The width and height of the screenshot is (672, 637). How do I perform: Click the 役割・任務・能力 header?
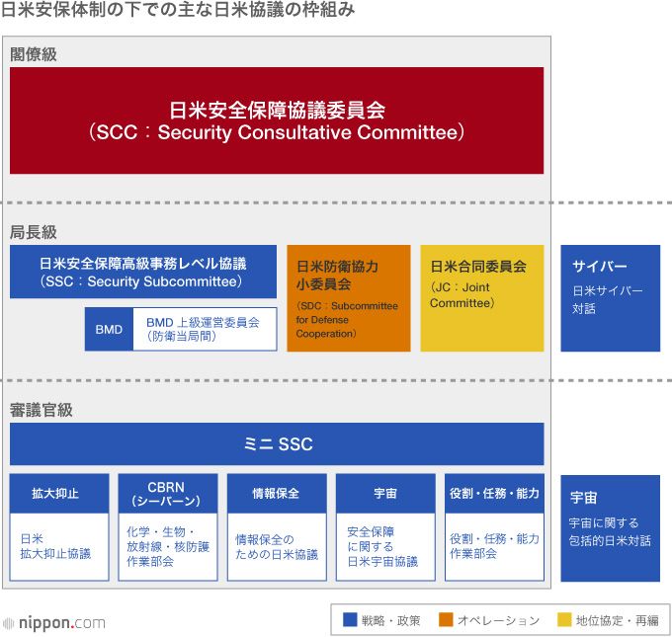pyautogui.click(x=494, y=493)
